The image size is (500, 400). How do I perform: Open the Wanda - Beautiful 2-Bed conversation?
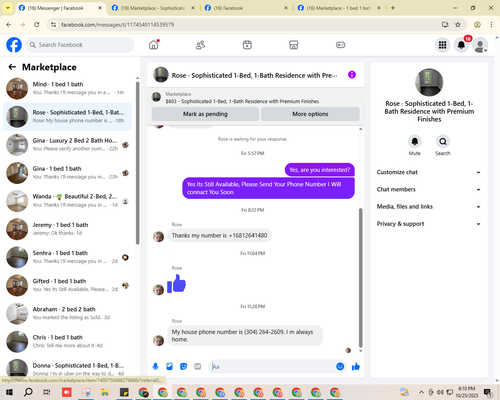point(67,201)
